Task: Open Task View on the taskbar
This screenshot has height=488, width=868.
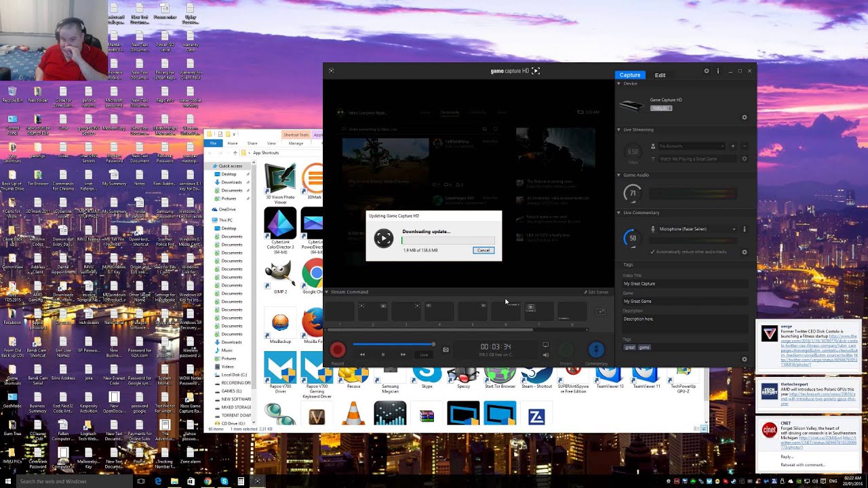Action: [141, 481]
